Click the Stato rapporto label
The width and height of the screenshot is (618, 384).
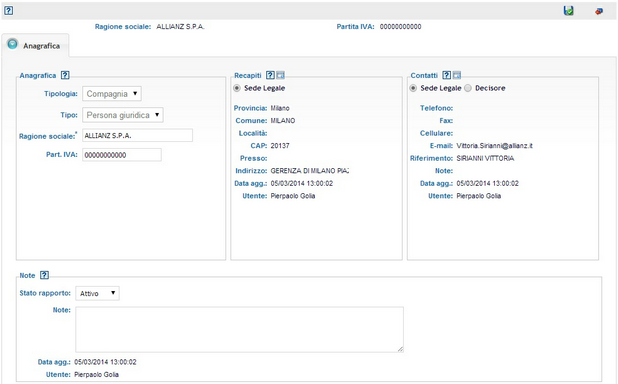pos(45,293)
